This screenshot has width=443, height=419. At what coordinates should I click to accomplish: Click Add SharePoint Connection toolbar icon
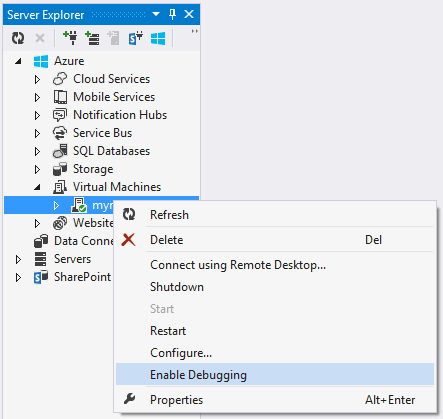[136, 38]
